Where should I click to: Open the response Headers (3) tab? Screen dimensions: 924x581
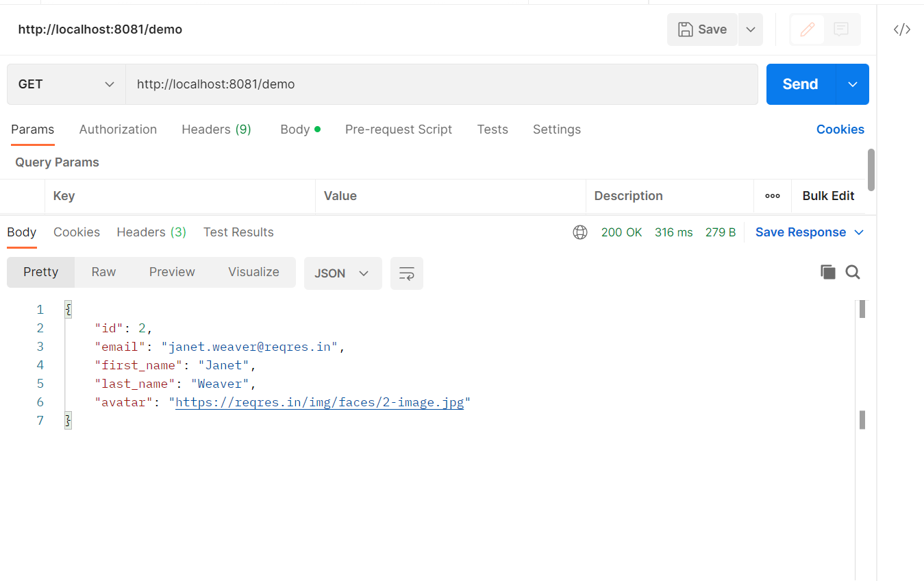tap(151, 232)
